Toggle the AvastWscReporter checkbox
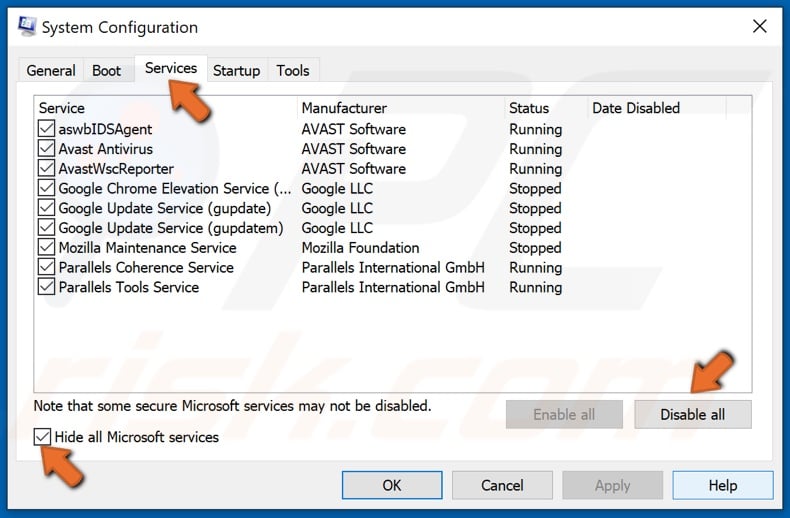The image size is (790, 518). (x=46, y=168)
